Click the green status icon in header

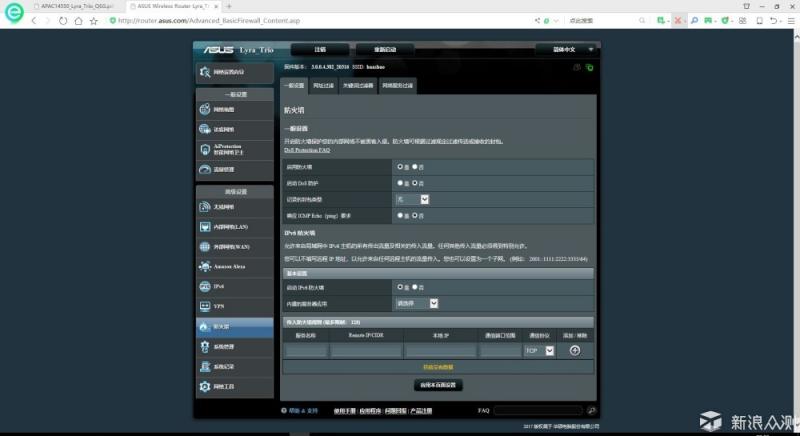pos(589,67)
